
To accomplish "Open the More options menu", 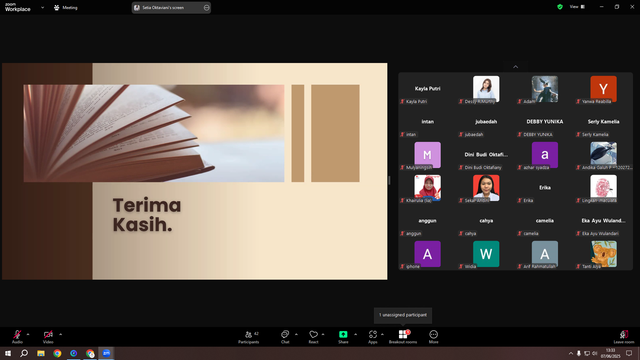I will click(433, 337).
